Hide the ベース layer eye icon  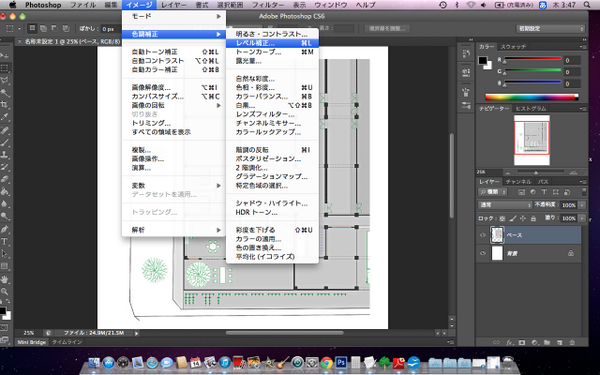point(483,235)
